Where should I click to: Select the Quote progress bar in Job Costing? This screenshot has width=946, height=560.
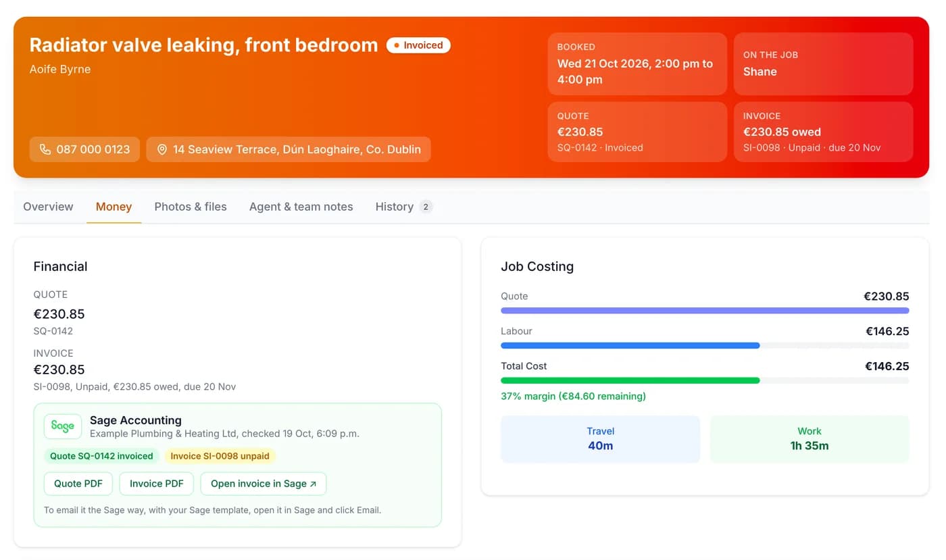click(705, 311)
